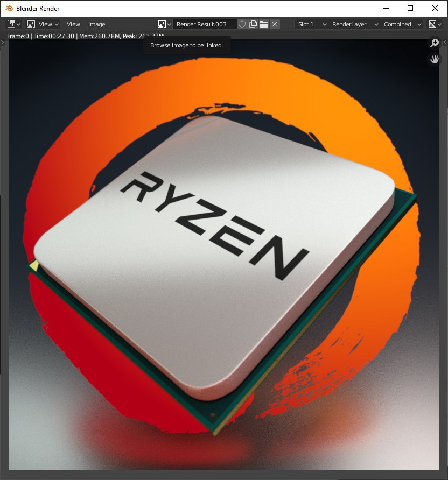
Task: Click the new image copy icon
Action: coord(253,24)
